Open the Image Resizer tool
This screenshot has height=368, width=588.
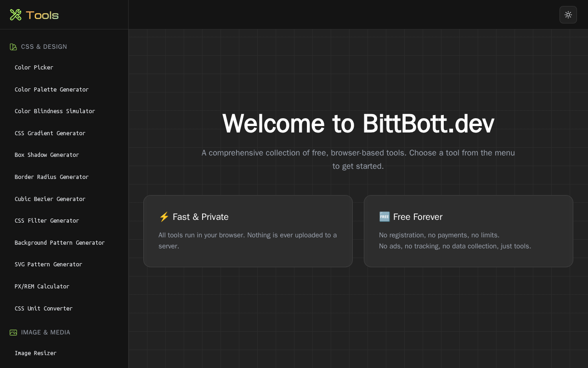coord(35,353)
